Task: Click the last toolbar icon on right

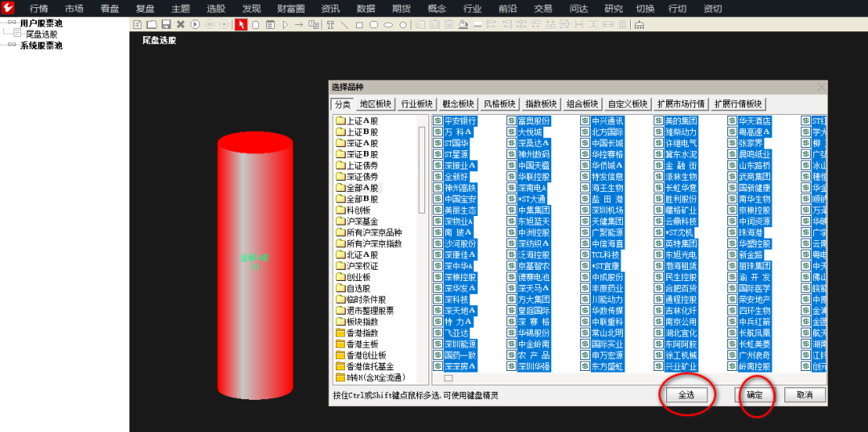Action: coord(640,25)
